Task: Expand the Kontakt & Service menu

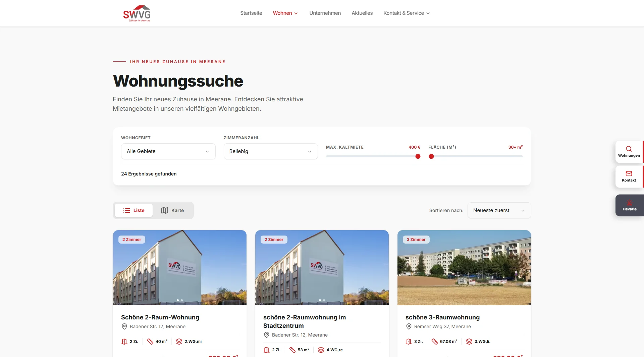Action: click(407, 13)
